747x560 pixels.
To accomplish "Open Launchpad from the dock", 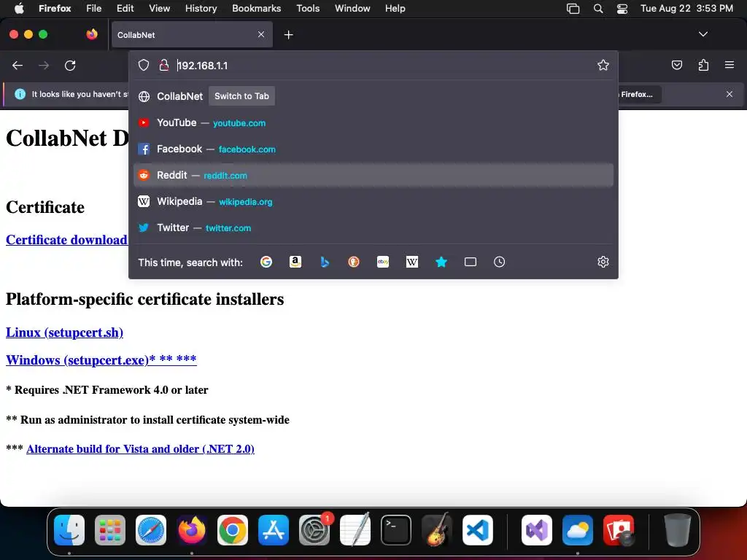I will (x=110, y=530).
